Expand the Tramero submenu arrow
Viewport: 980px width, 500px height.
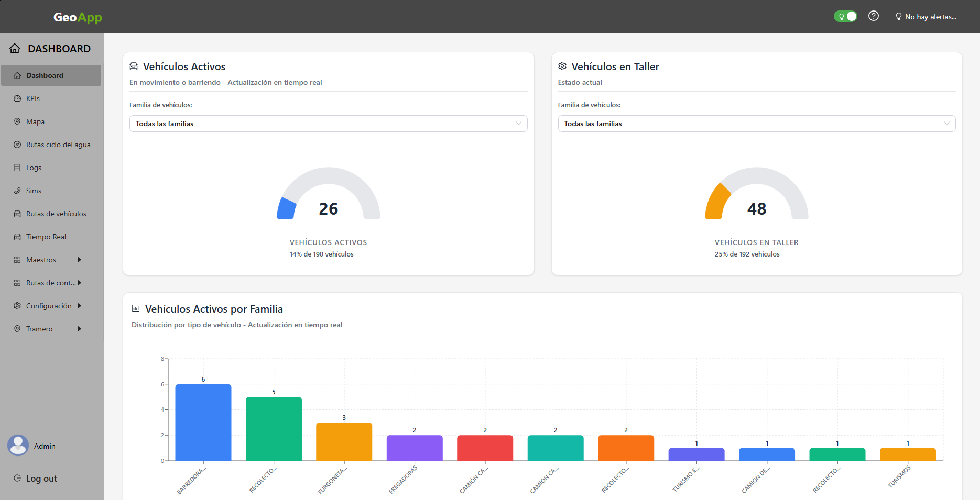click(80, 329)
